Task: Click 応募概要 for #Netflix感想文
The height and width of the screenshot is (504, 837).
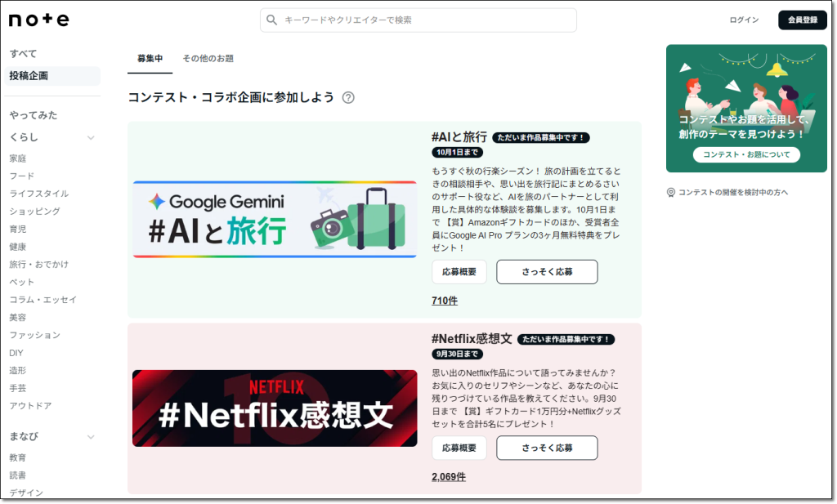Action: (459, 448)
